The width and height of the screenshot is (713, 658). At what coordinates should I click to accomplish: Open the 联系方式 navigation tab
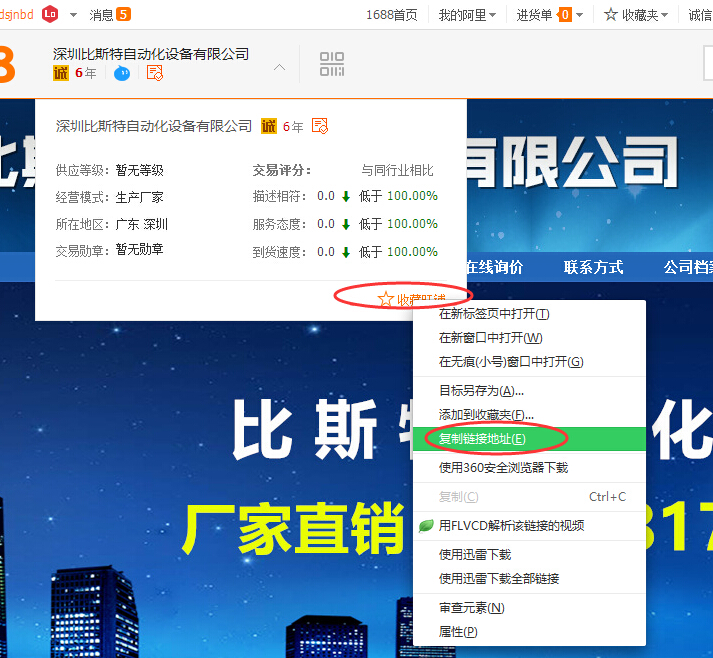click(x=593, y=267)
